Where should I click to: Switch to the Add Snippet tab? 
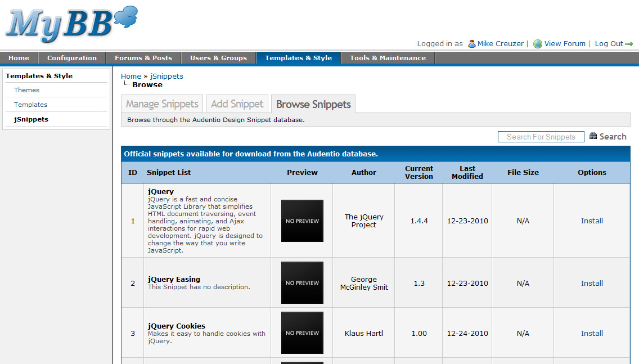tap(237, 104)
